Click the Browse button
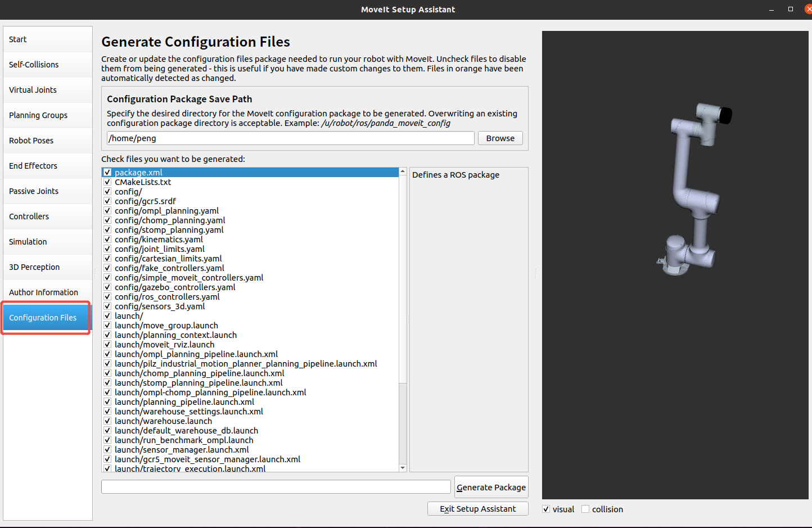The height and width of the screenshot is (528, 812). pos(500,138)
